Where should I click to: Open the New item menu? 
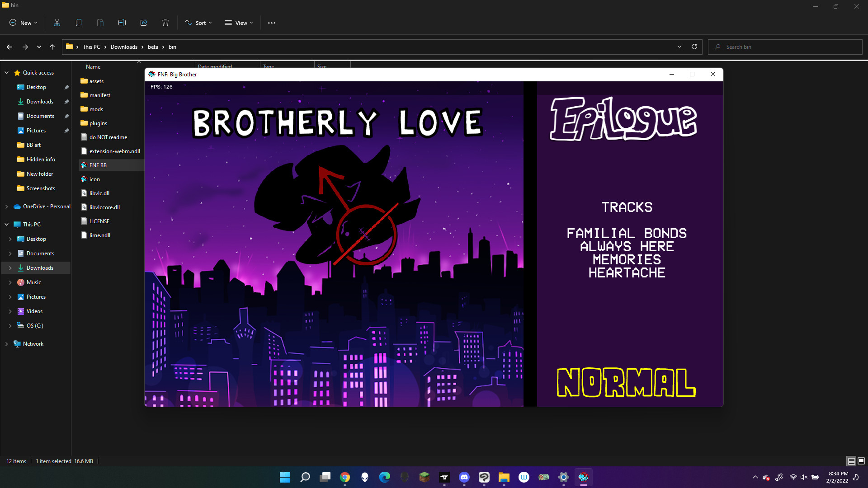24,23
